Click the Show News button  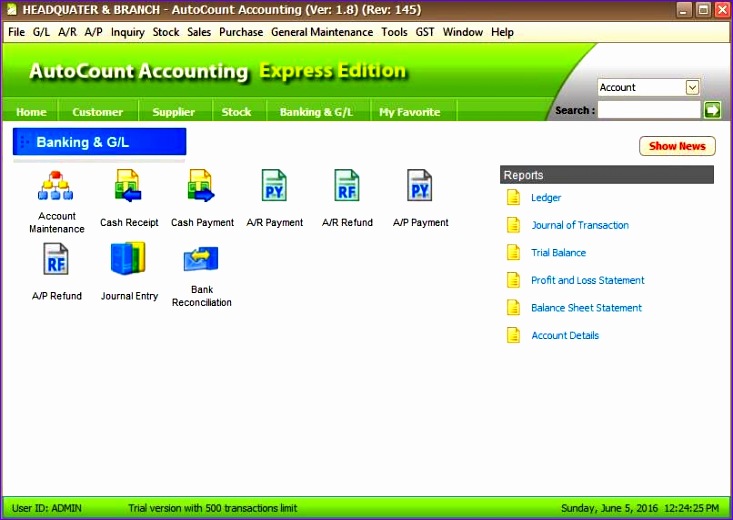point(677,146)
